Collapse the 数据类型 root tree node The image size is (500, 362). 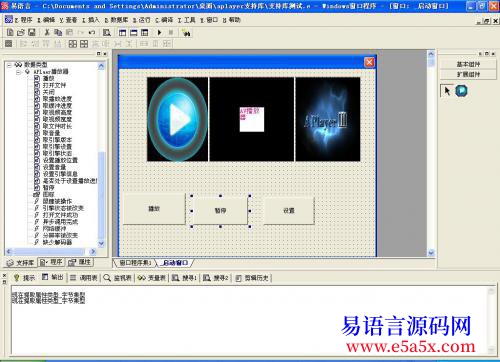click(x=9, y=65)
